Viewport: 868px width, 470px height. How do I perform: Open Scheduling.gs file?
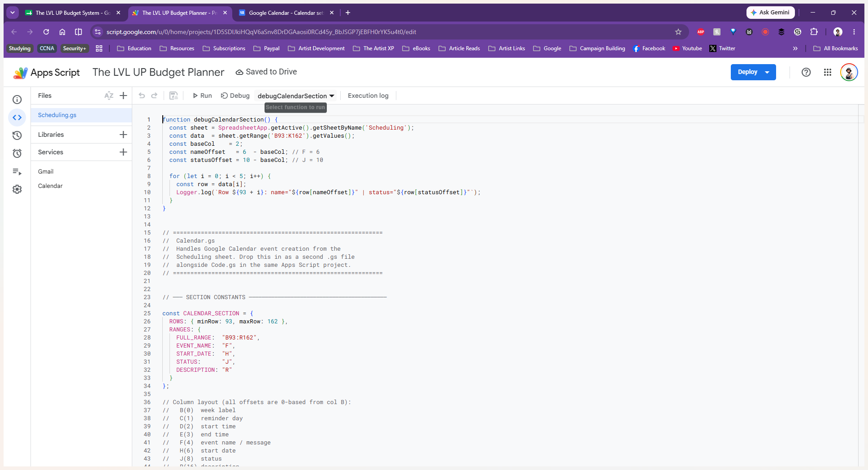point(81,115)
